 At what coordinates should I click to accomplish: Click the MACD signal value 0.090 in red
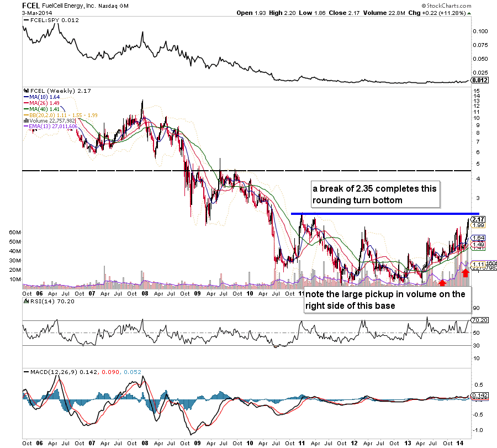110,372
